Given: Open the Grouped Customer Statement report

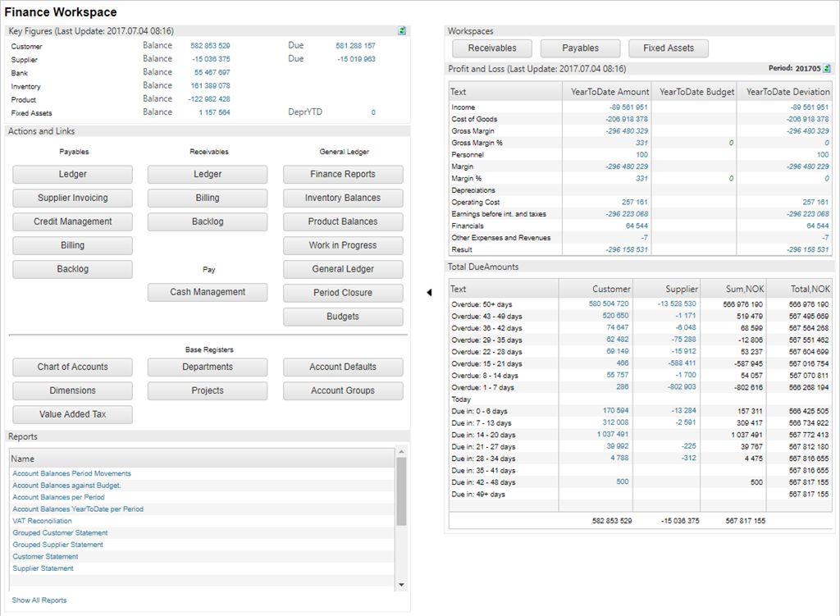Looking at the screenshot, I should [x=60, y=532].
